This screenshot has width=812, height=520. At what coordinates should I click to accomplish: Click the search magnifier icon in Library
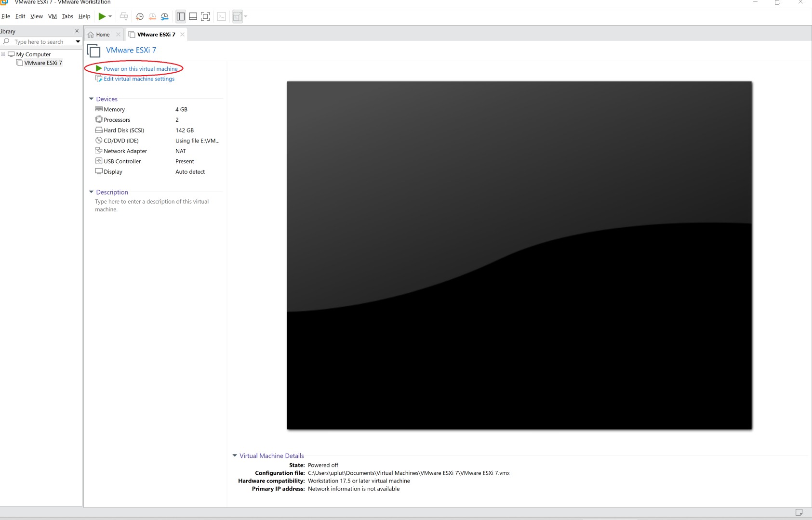tap(6, 41)
